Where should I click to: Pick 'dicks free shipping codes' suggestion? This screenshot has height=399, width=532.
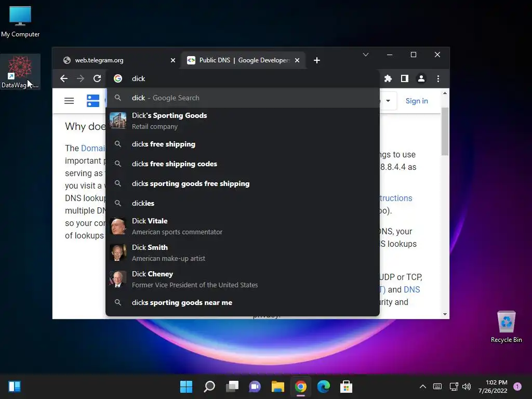point(243,164)
